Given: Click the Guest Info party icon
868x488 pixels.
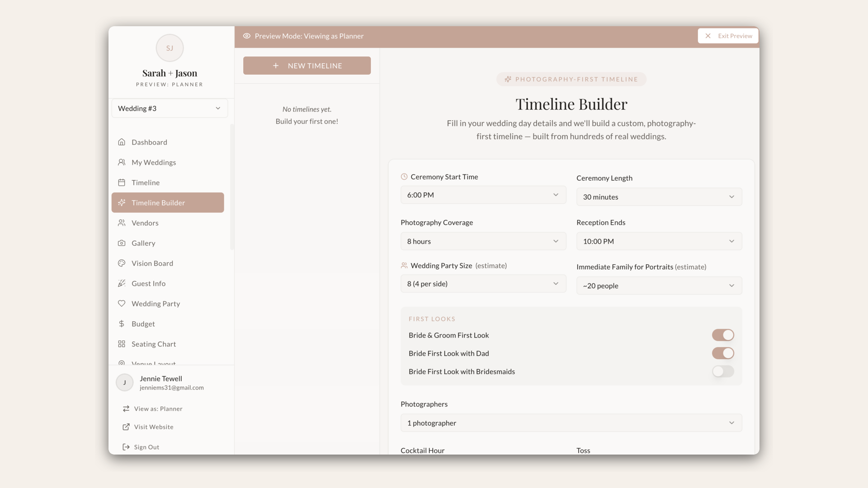Looking at the screenshot, I should [x=122, y=283].
